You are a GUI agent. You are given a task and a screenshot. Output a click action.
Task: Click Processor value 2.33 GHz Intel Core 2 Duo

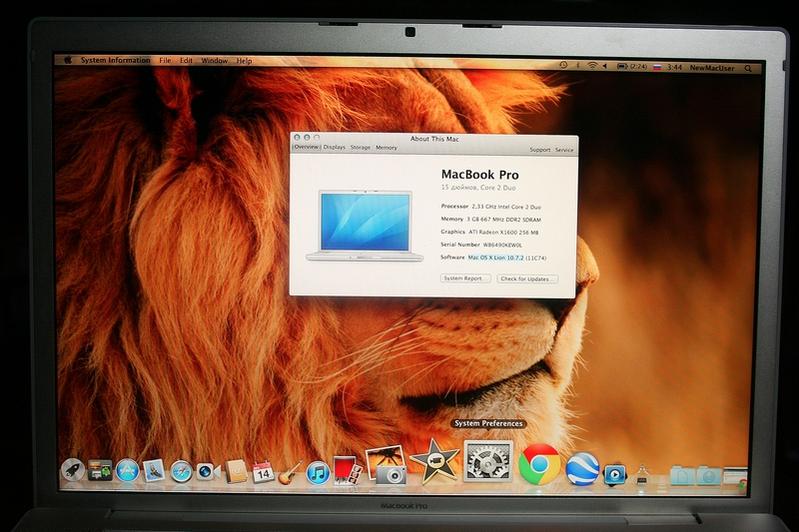click(x=507, y=207)
